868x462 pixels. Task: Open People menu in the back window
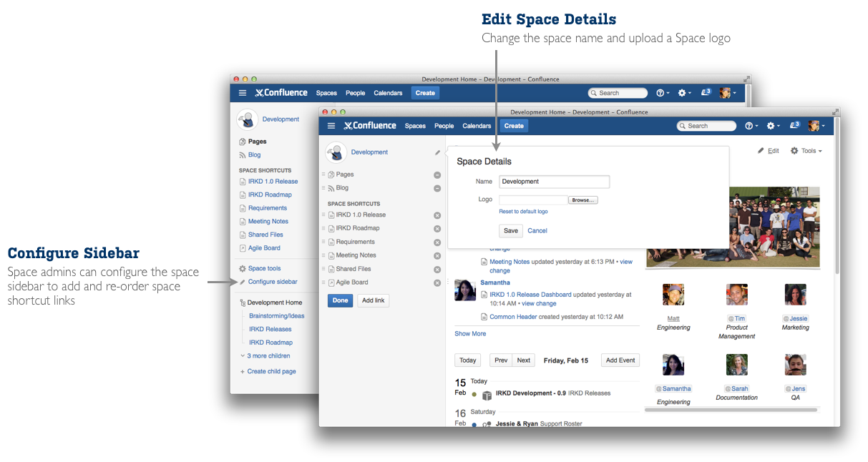click(x=356, y=93)
